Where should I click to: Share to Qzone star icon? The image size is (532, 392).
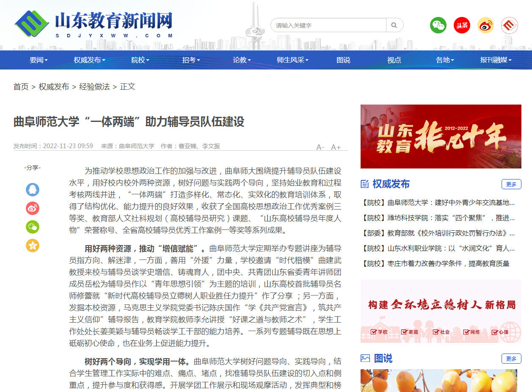pyautogui.click(x=33, y=246)
